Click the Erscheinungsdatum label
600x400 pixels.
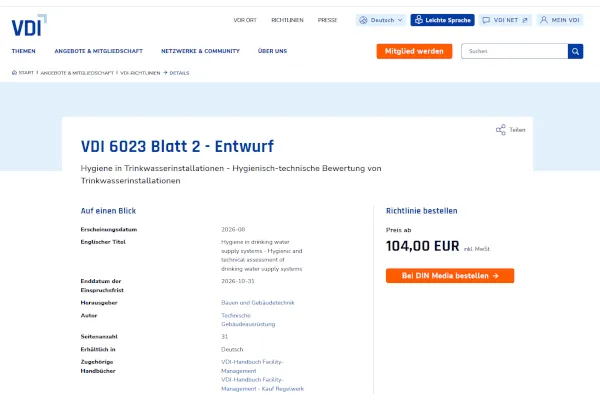click(x=109, y=230)
